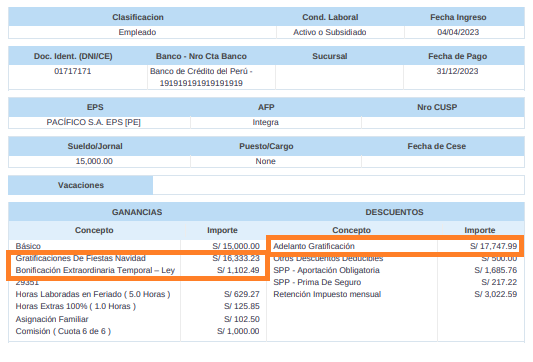Click the Fecha de Cese header
The height and width of the screenshot is (362, 533).
pyautogui.click(x=437, y=146)
